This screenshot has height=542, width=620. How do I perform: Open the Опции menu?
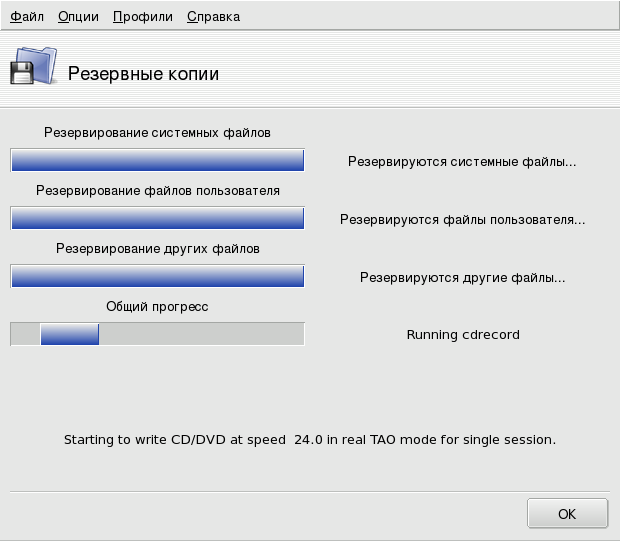78,17
